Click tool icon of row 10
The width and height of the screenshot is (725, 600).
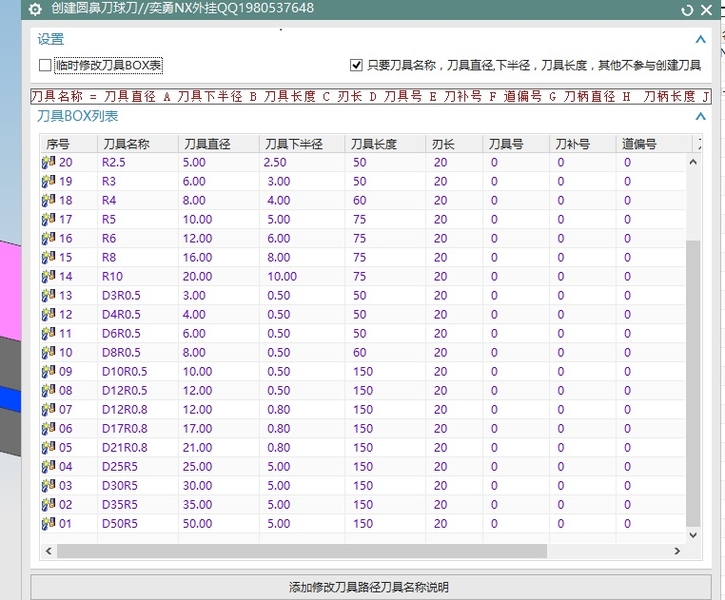click(49, 352)
